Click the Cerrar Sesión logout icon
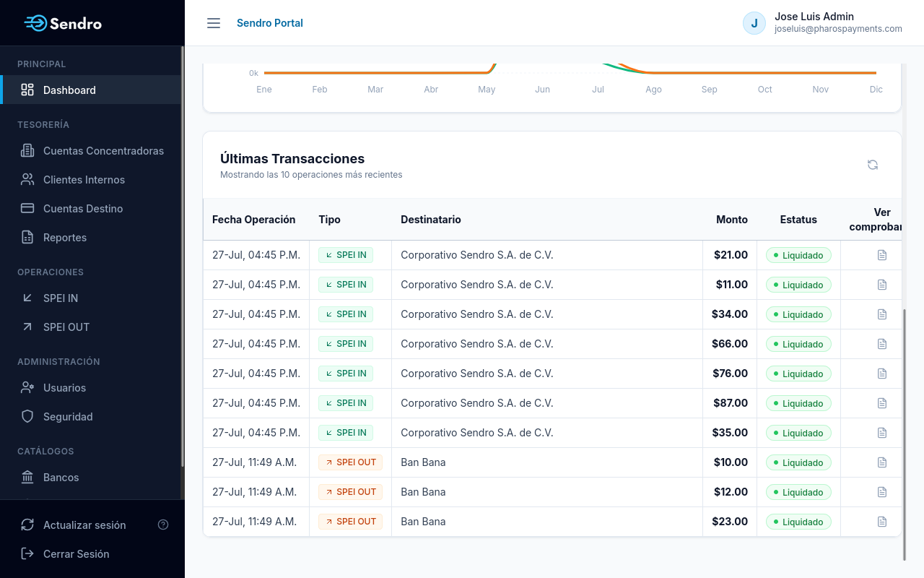 coord(27,553)
